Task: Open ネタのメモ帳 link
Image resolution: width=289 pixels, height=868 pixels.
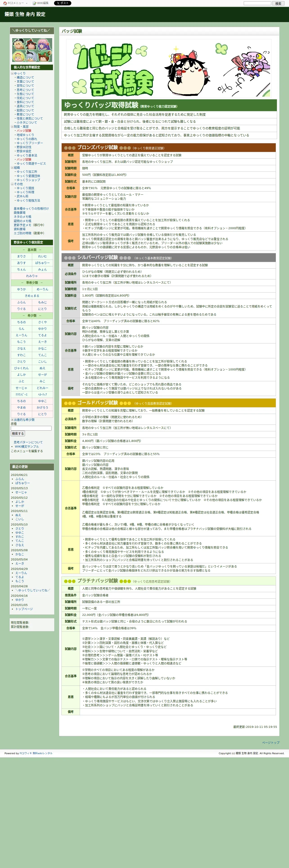Action: pos(23,217)
